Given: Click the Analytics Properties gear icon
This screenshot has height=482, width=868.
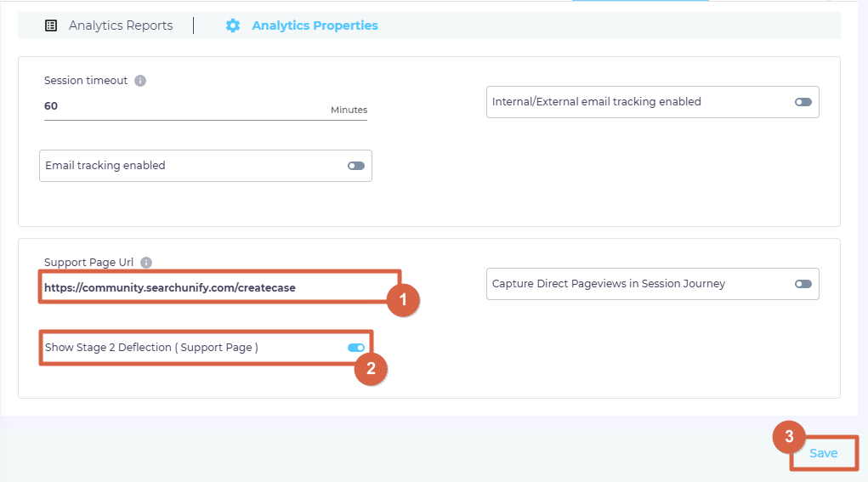Looking at the screenshot, I should (233, 26).
